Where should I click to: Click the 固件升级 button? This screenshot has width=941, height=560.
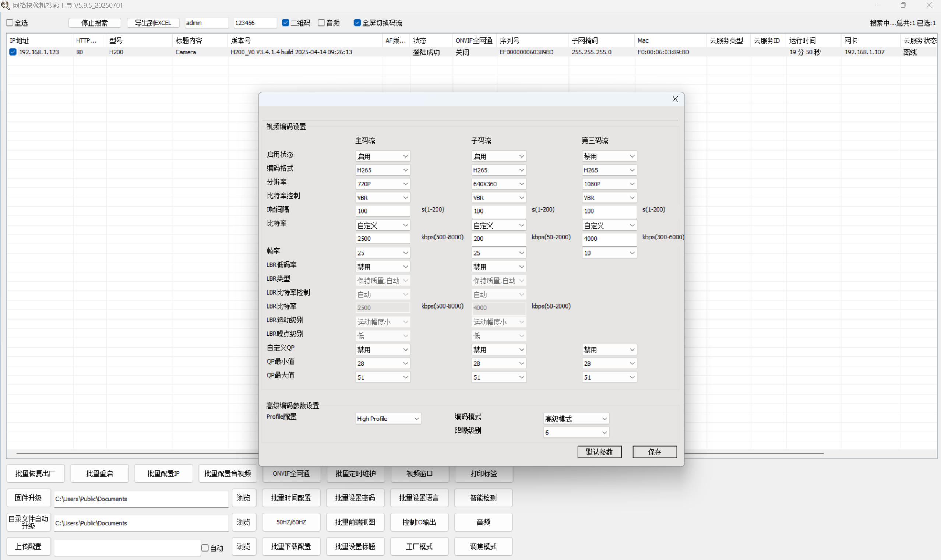tap(29, 498)
